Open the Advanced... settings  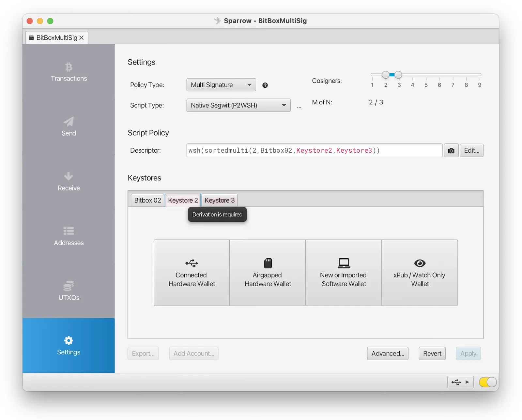[x=388, y=353]
